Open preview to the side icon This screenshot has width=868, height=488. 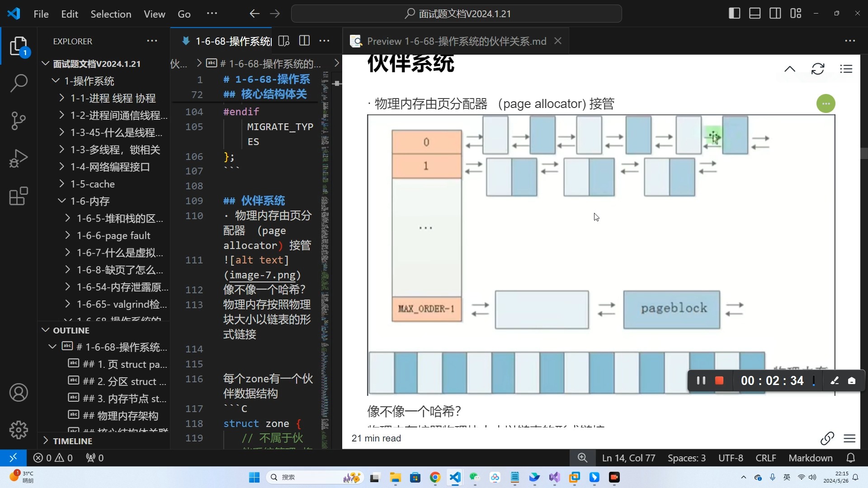pos(284,41)
